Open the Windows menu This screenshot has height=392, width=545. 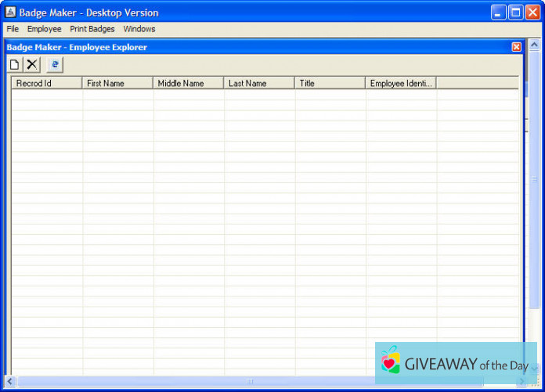coord(139,29)
